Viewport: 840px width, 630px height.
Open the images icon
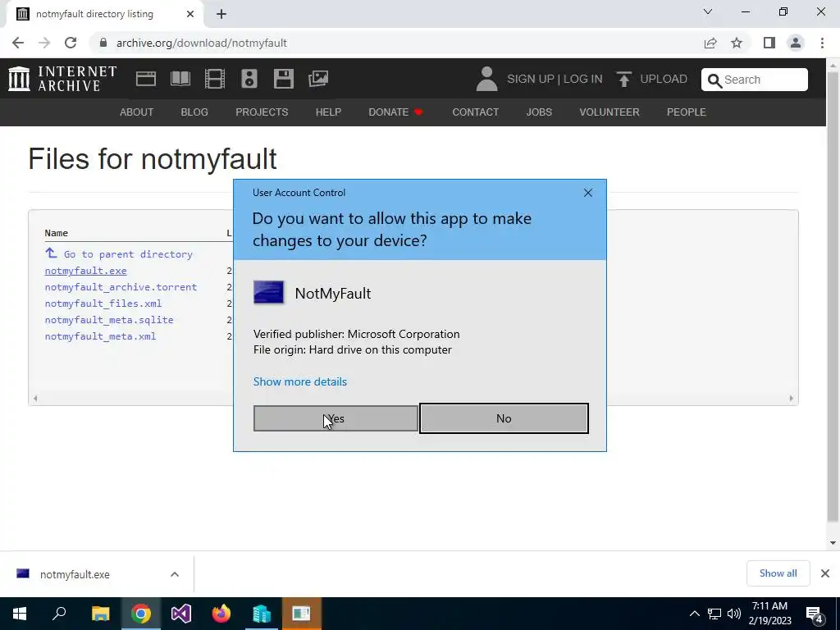[318, 79]
